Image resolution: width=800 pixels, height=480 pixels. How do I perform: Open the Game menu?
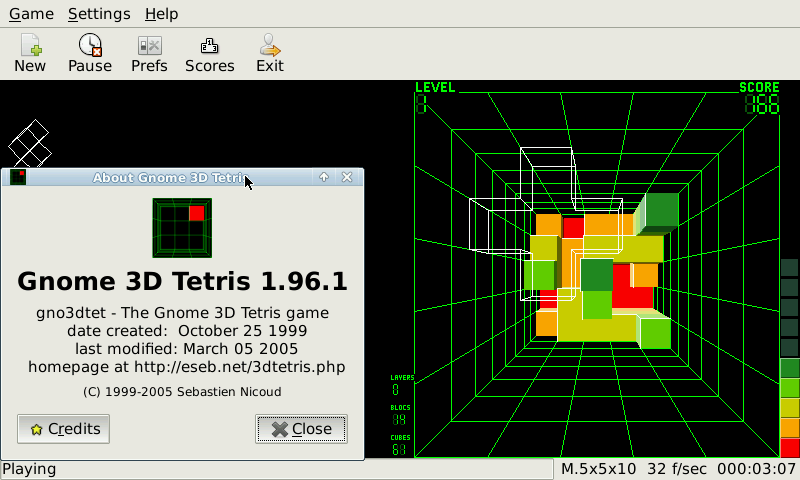(31, 14)
